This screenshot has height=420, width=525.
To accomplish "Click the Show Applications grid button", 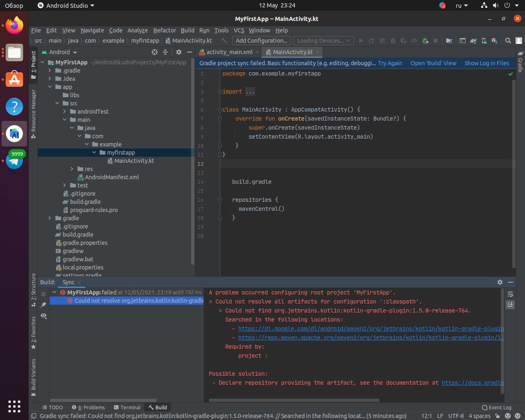I will pyautogui.click(x=14, y=406).
